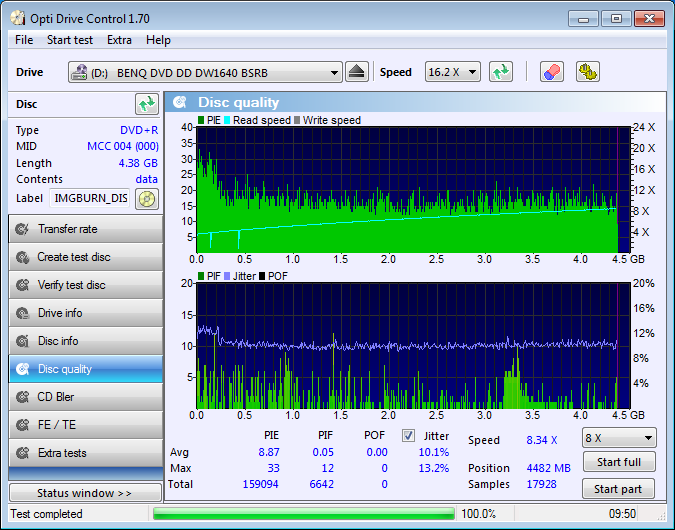Click the Disc quality sidebar icon

click(22, 369)
